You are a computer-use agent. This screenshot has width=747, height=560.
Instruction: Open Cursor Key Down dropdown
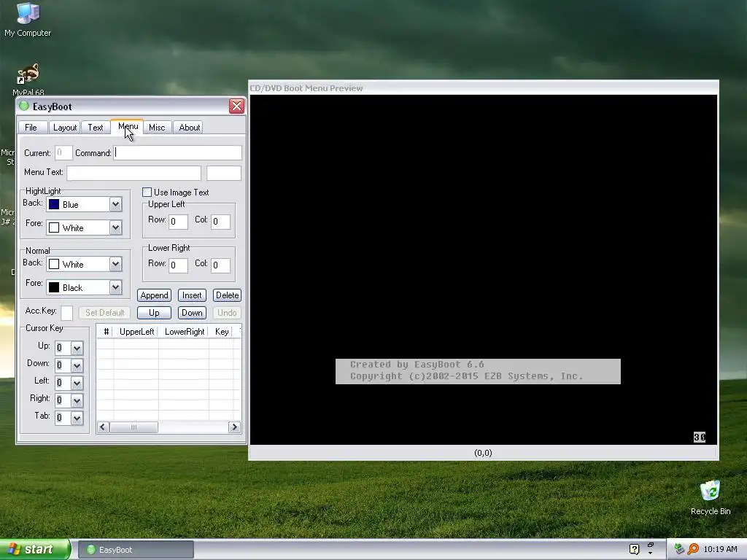(77, 366)
